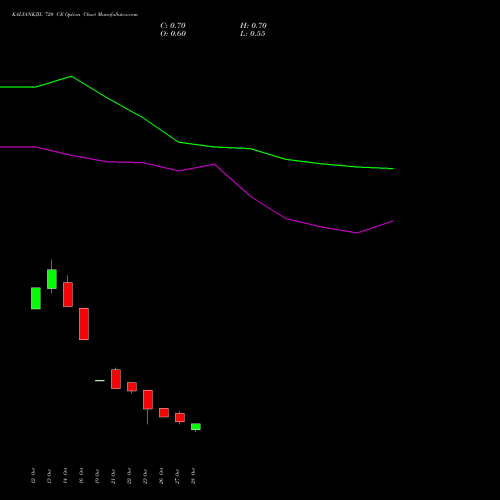Viewport: 500px width, 500px height.
Task: Select the flat doji candle for 19 Oct
Action: click(x=100, y=380)
